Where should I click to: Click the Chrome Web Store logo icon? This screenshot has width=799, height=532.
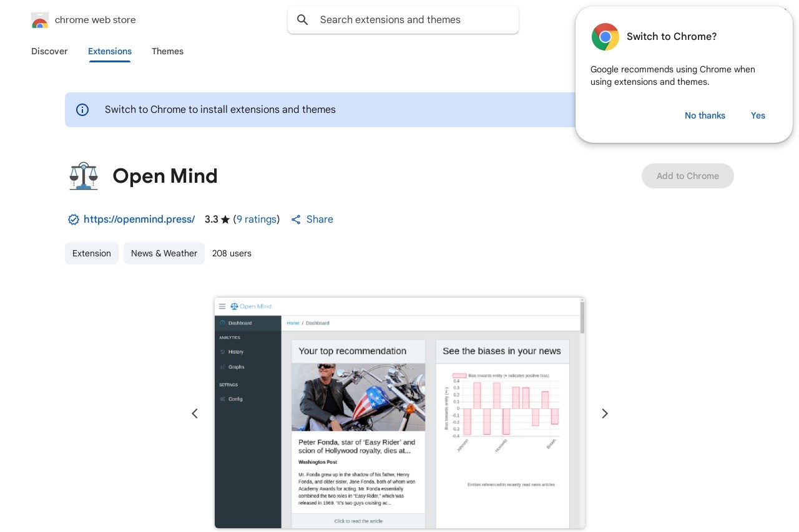click(x=40, y=20)
